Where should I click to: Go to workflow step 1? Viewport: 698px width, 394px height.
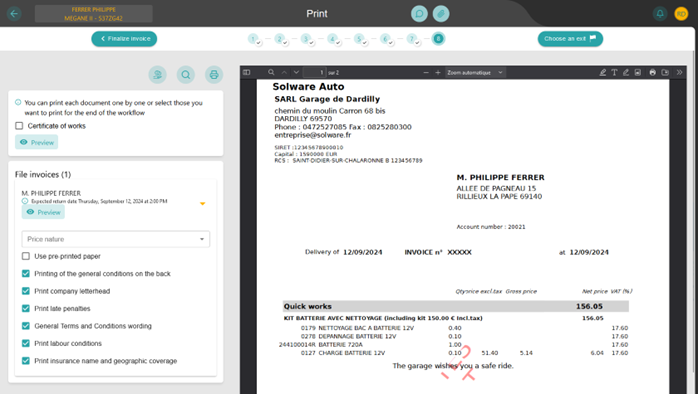tap(253, 39)
